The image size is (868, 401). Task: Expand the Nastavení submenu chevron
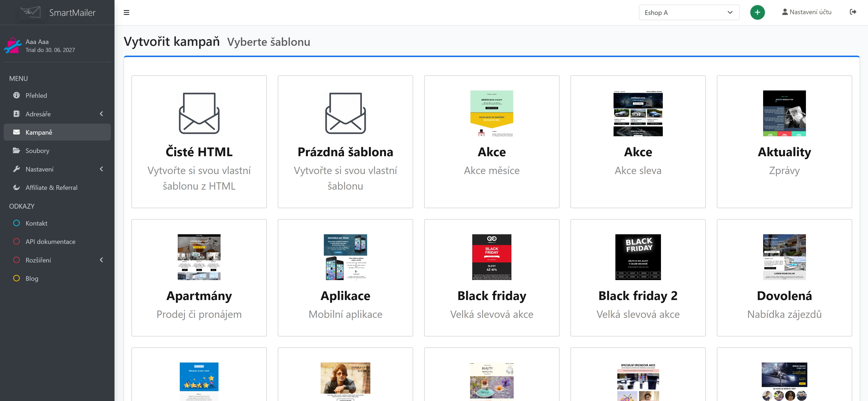click(x=101, y=169)
